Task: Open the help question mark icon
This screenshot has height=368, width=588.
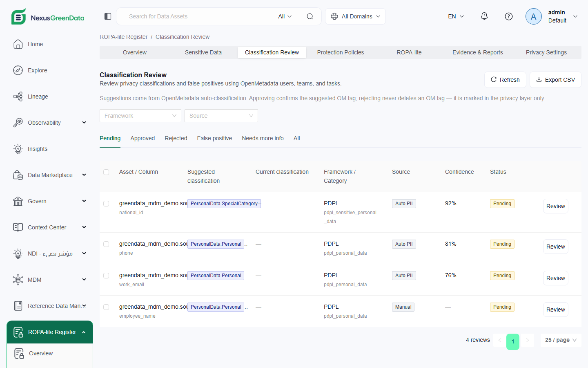Action: pos(509,16)
